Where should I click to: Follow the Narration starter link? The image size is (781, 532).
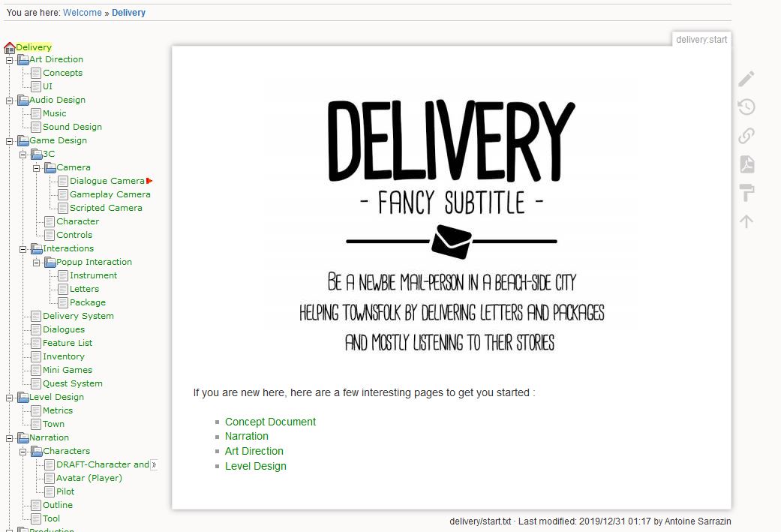pyautogui.click(x=247, y=436)
